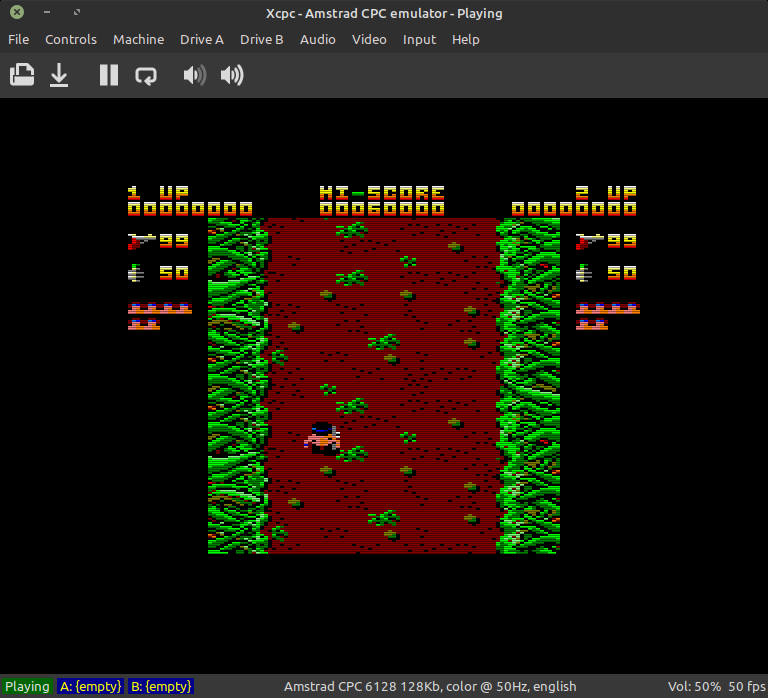Maximize the Xcpc window
This screenshot has width=768, height=698.
point(77,12)
